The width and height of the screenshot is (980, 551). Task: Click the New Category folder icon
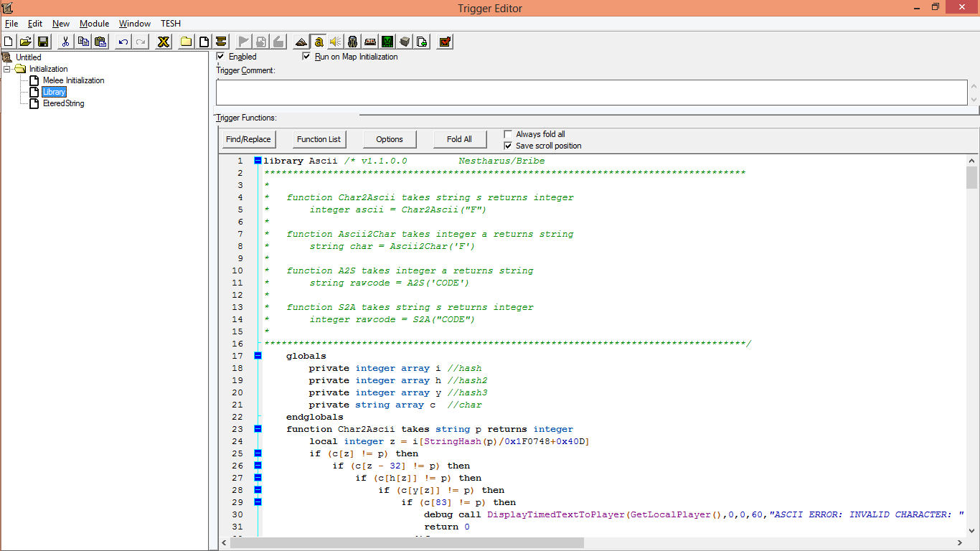click(x=186, y=42)
